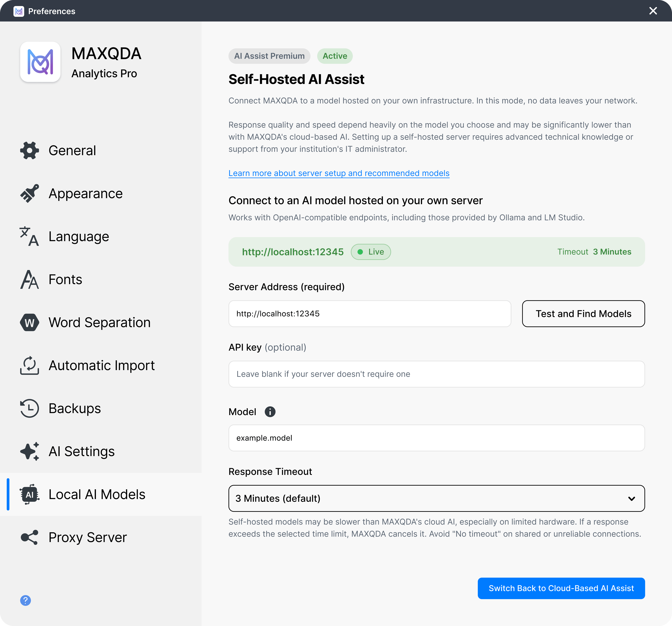Open the Fonts settings
672x626 pixels.
coord(101,279)
